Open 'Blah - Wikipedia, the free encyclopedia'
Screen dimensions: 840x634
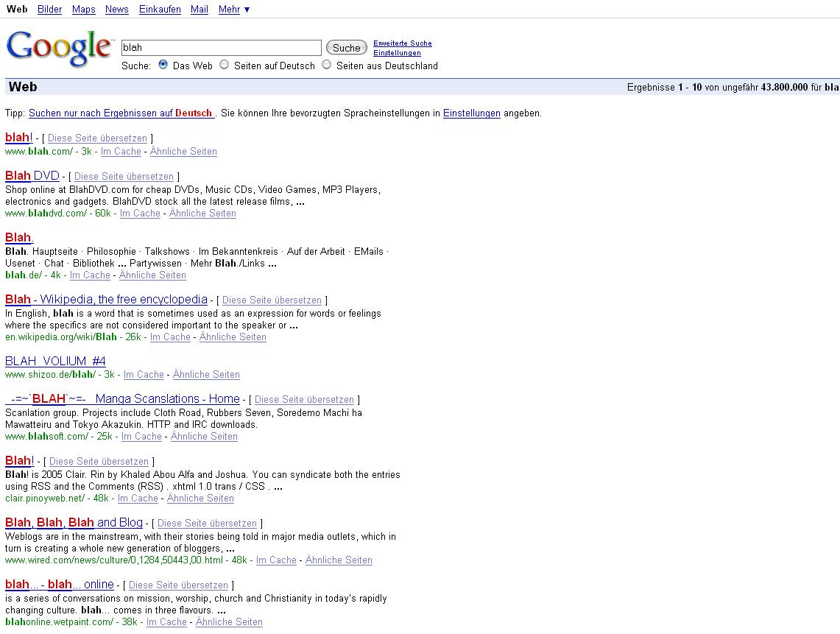point(106,299)
